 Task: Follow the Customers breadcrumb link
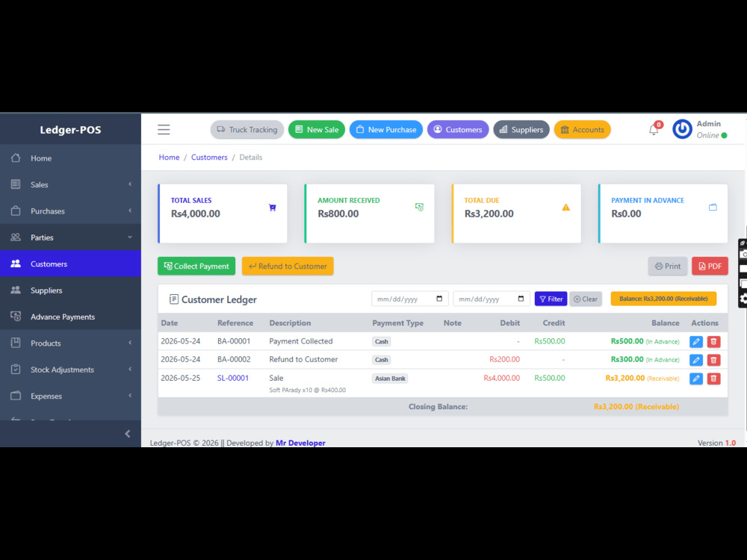209,157
